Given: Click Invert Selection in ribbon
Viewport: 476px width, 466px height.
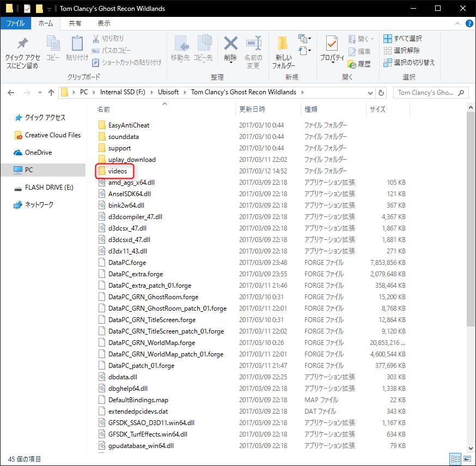Looking at the screenshot, I should 409,63.
